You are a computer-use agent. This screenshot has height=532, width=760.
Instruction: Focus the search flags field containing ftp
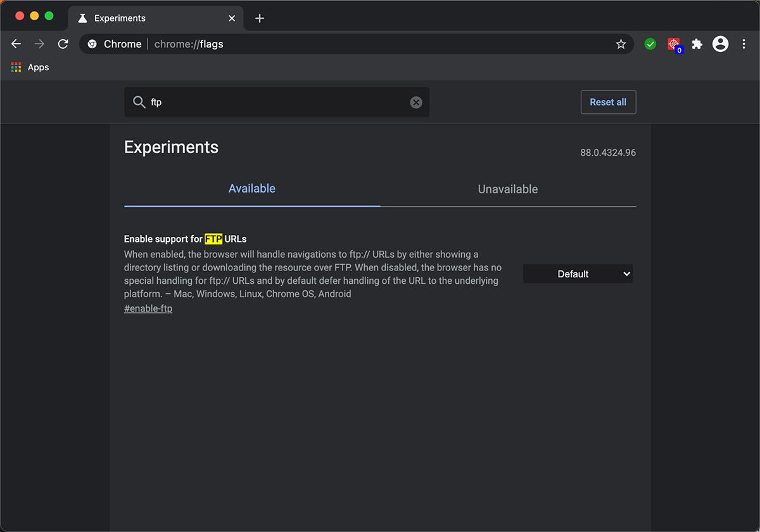coord(277,102)
